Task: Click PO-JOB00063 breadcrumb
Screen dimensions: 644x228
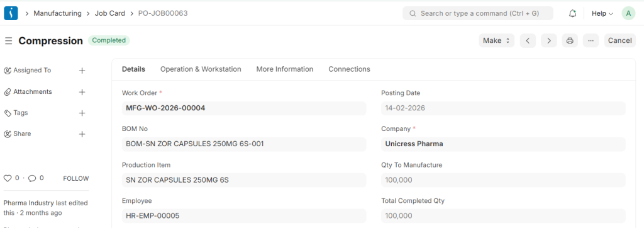Action: pos(163,13)
